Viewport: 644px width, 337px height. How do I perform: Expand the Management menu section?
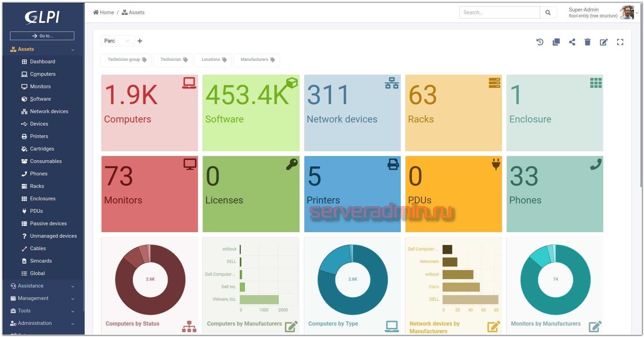(x=43, y=298)
